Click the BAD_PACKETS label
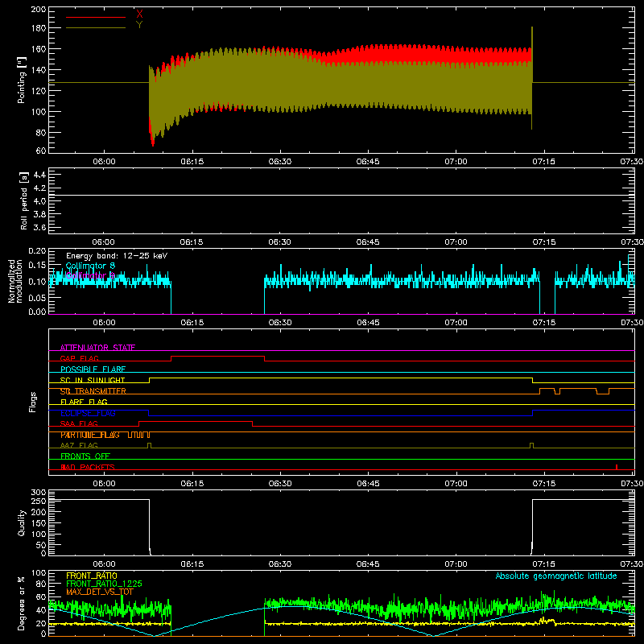 88,467
